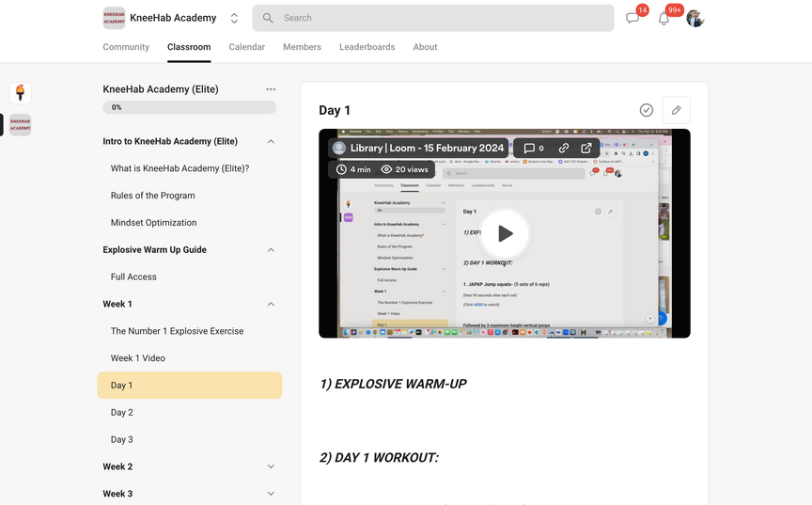Play the Loom video

(x=505, y=233)
